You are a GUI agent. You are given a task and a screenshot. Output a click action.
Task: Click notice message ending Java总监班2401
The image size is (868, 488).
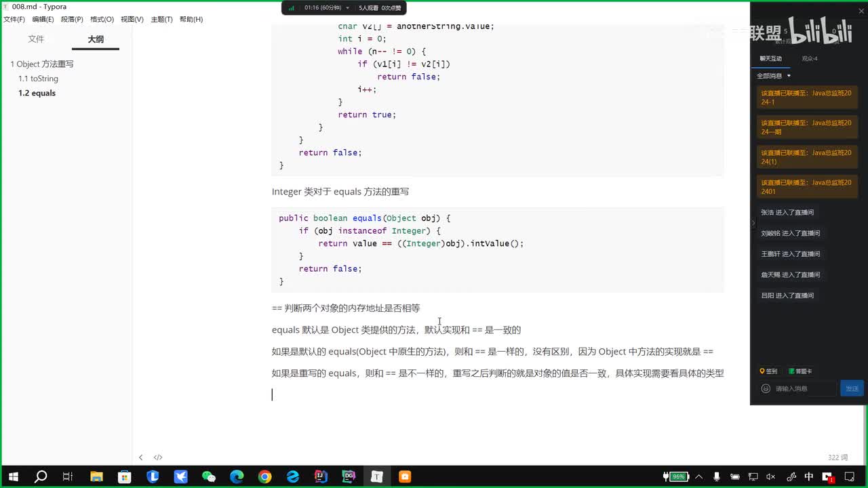(807, 187)
